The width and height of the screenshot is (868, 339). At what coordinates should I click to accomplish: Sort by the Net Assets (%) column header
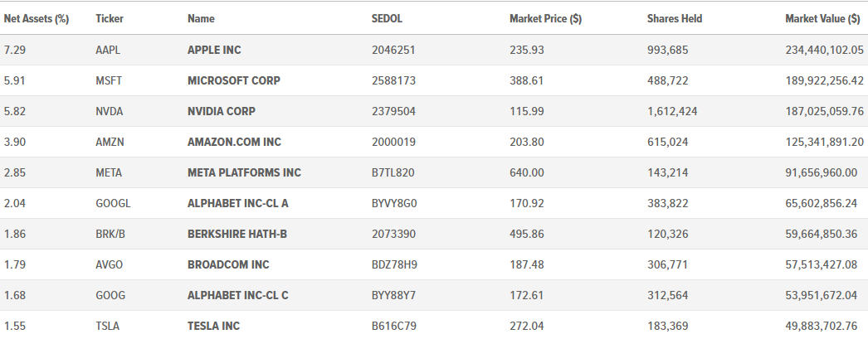pos(37,18)
